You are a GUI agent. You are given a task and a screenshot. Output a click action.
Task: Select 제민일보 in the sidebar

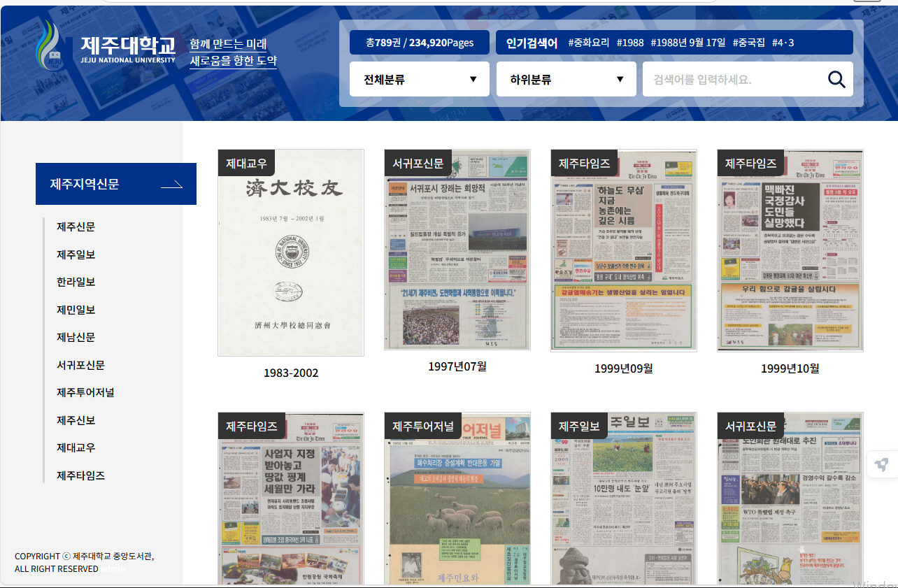tap(76, 310)
